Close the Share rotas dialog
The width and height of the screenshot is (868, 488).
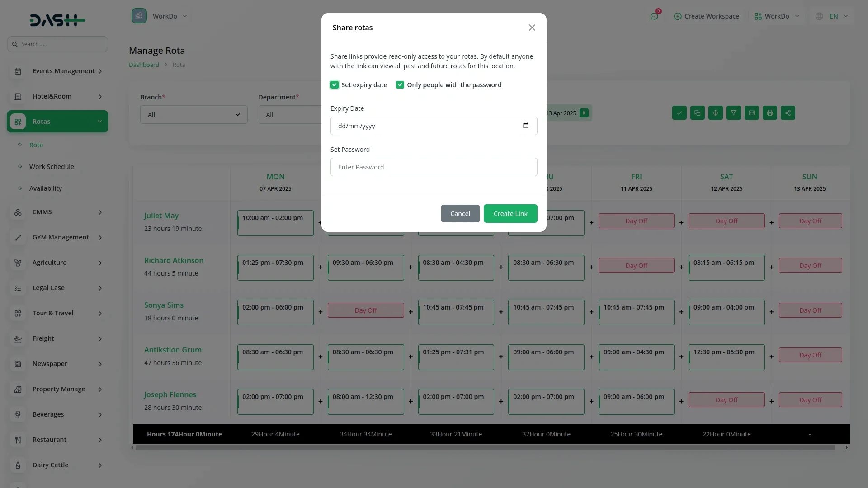(x=532, y=28)
